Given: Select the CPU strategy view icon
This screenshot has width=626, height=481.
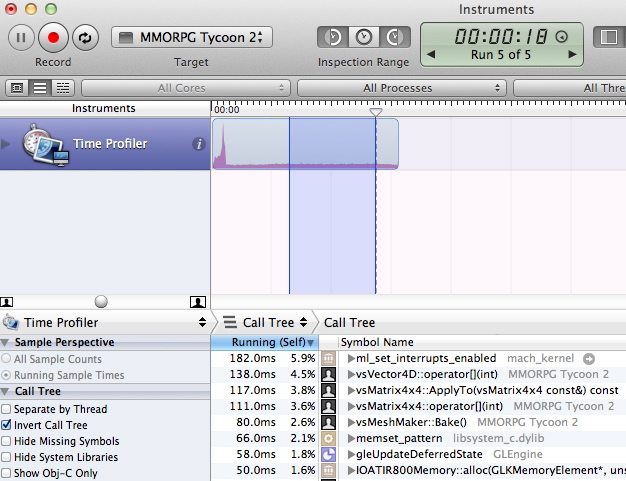Looking at the screenshot, I should click(x=17, y=88).
